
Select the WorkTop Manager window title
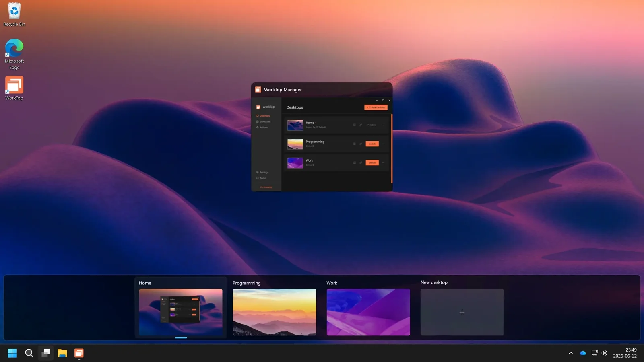(x=283, y=90)
